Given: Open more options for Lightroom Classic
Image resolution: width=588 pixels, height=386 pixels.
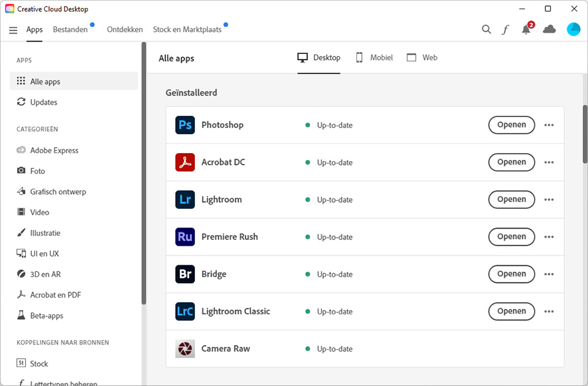Looking at the screenshot, I should tap(549, 311).
